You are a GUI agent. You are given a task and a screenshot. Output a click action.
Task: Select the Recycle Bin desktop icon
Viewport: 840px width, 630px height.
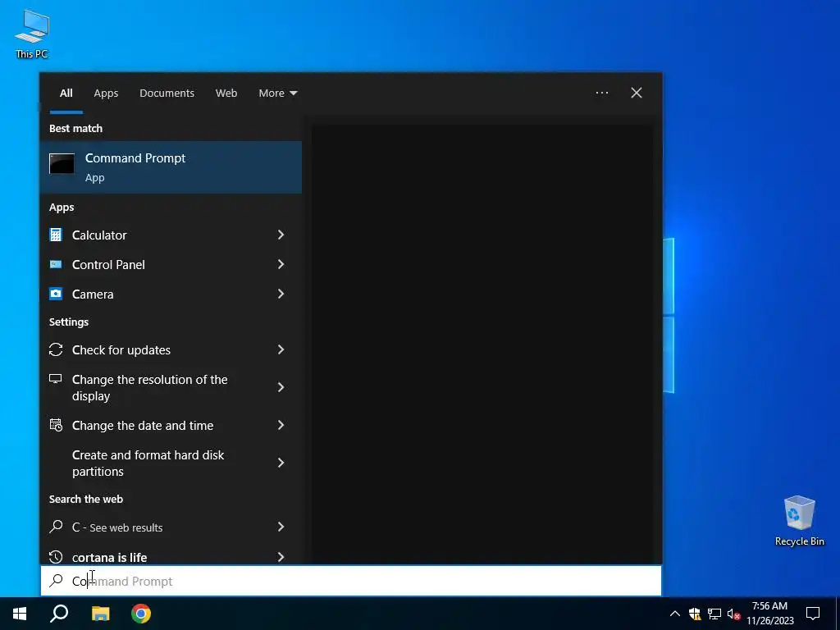[x=799, y=521]
